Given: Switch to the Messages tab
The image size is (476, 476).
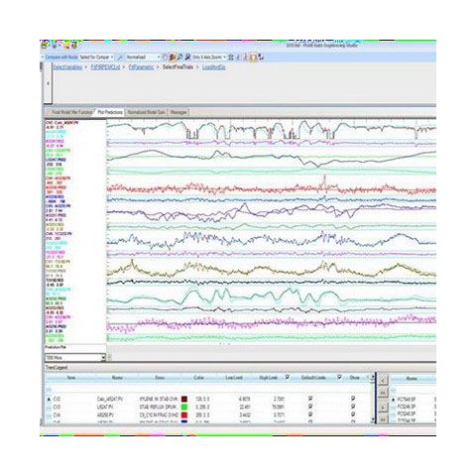Looking at the screenshot, I should (178, 112).
